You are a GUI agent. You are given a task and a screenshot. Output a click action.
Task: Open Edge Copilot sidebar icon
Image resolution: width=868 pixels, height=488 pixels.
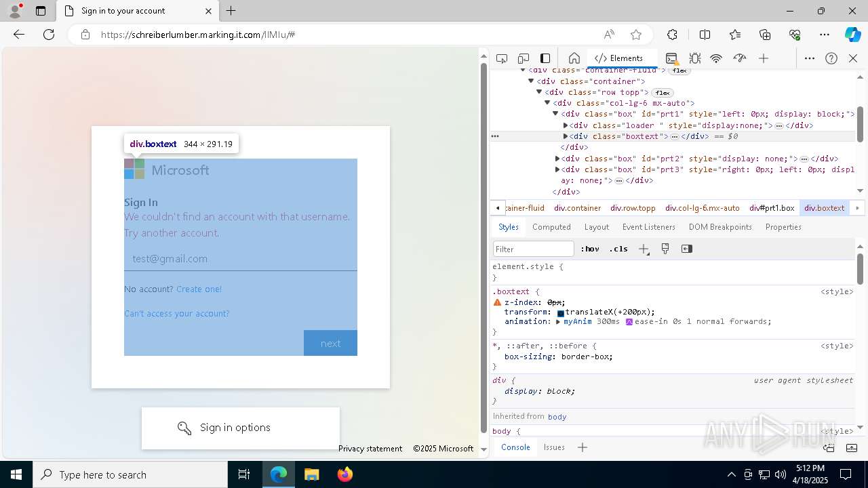pos(852,35)
